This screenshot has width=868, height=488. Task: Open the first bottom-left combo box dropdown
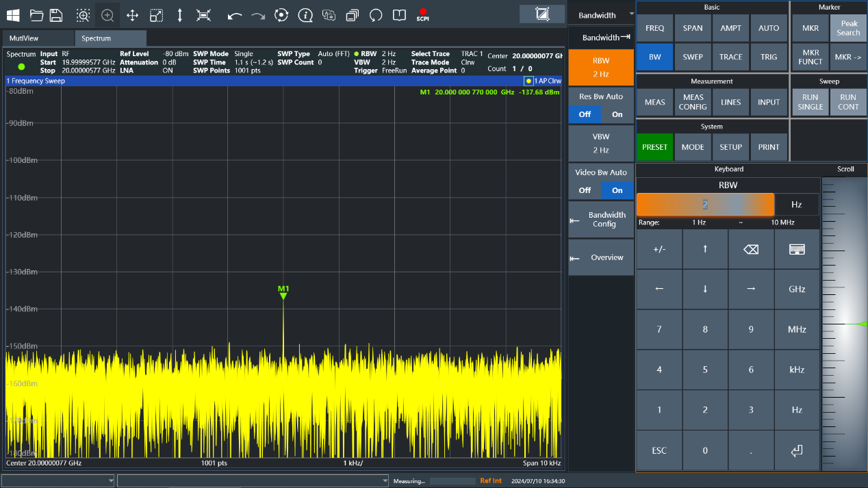(x=111, y=481)
